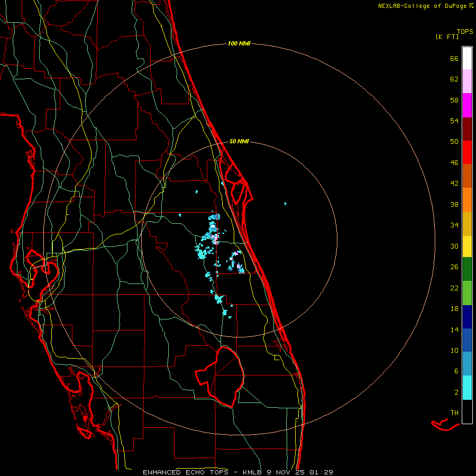Select the dark orange legend swatch
Image resolution: width=476 pixels, height=476 pixels.
coord(467,176)
